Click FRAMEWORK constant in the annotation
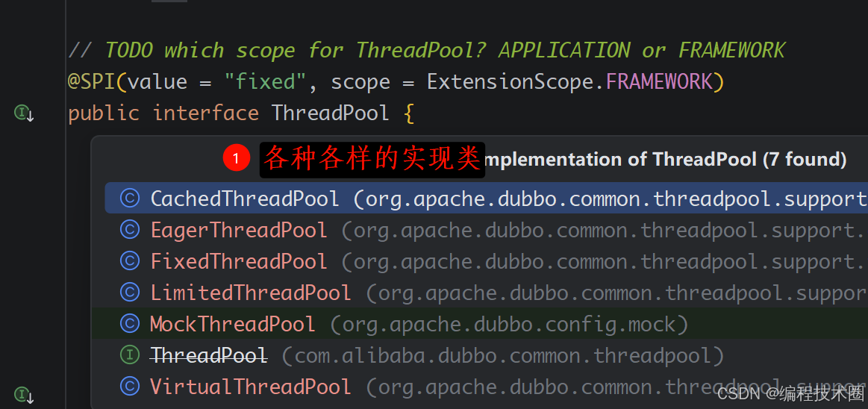Image resolution: width=868 pixels, height=409 pixels. pyautogui.click(x=659, y=82)
